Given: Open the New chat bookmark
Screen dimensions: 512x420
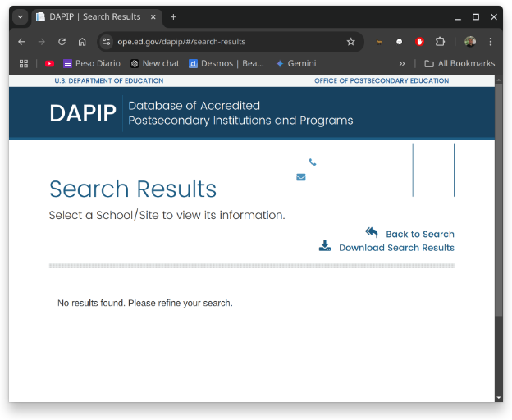Looking at the screenshot, I should (x=155, y=64).
